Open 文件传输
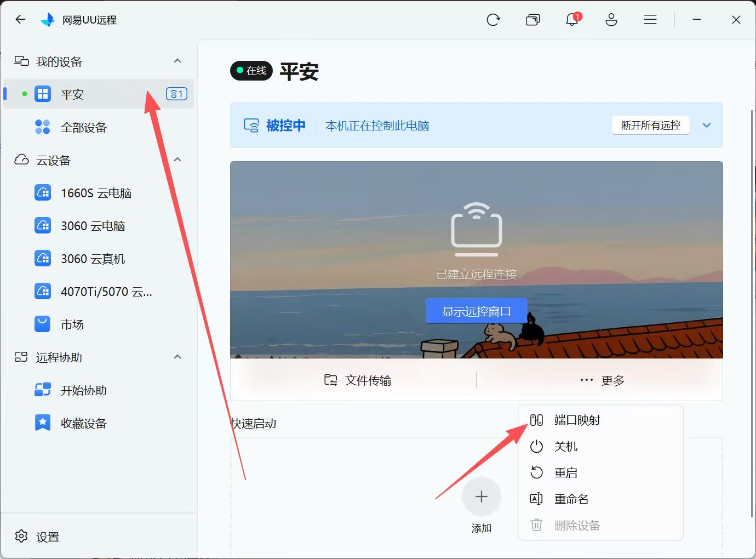This screenshot has height=559, width=756. (358, 380)
